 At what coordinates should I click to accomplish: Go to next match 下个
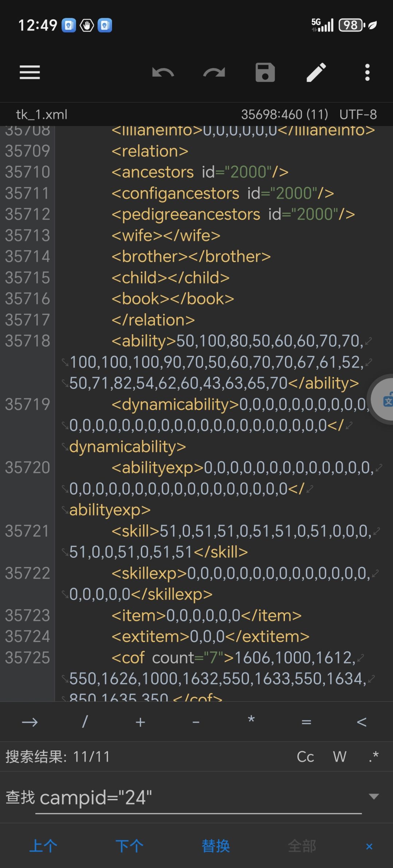click(x=130, y=846)
